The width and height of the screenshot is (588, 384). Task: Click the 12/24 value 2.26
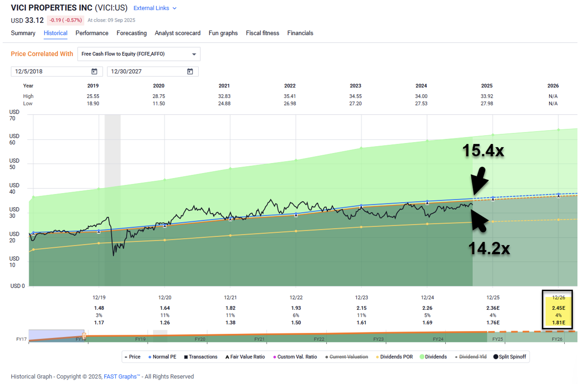tap(428, 308)
